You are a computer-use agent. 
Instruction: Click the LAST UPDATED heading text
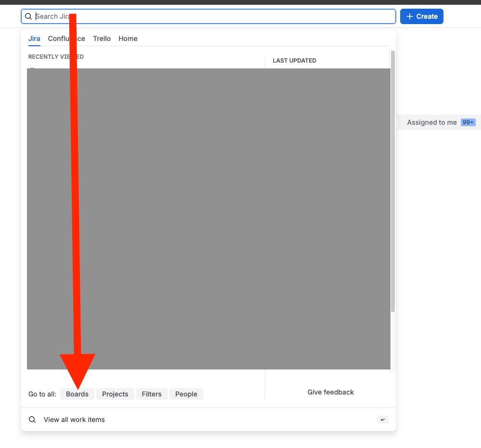(295, 60)
